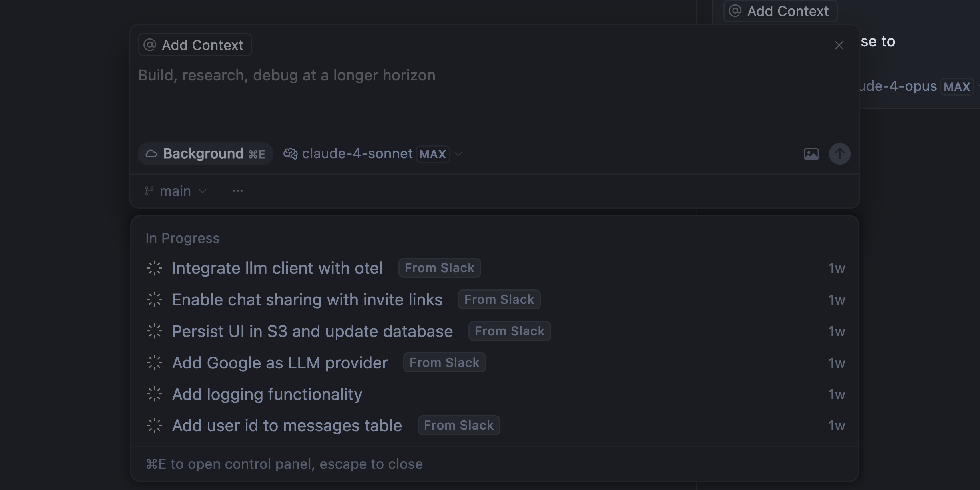Click the MAX badge next to claude-4-opus
The image size is (980, 490).
click(x=957, y=87)
